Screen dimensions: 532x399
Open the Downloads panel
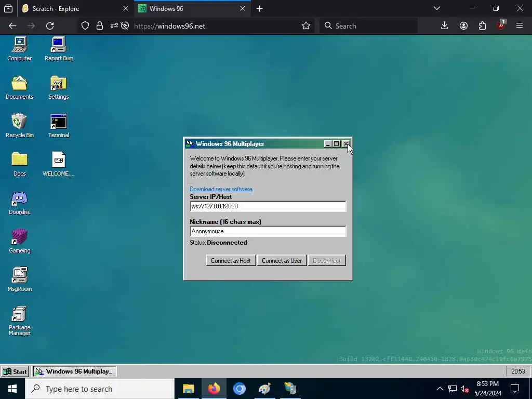point(444,26)
